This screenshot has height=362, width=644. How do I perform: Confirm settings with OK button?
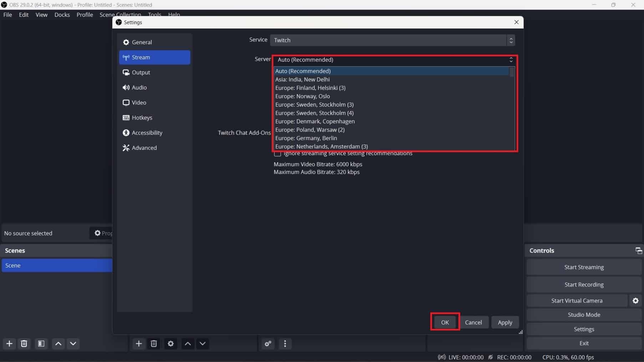coord(445,322)
